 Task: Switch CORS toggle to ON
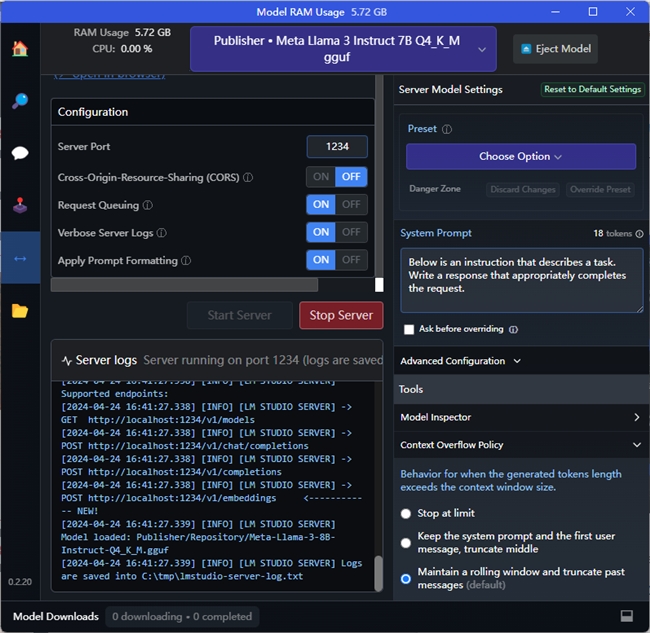click(x=321, y=177)
